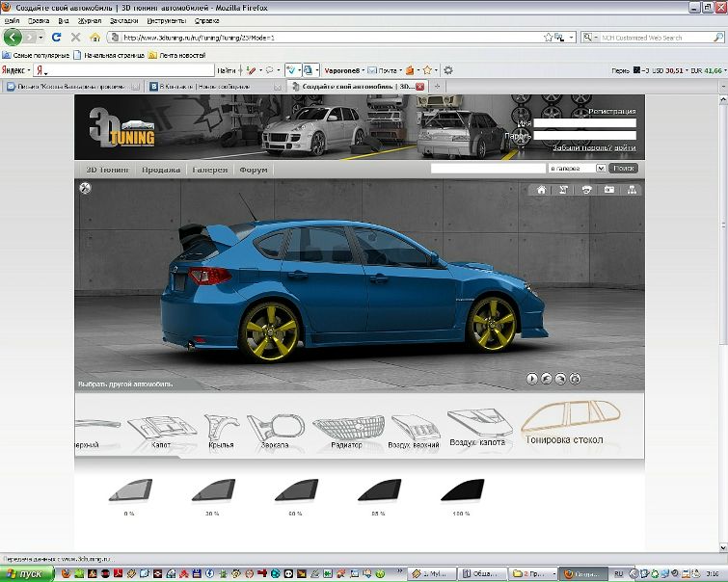Click the Регистрация link
Screen dimensions: 728x582
pyautogui.click(x=612, y=112)
